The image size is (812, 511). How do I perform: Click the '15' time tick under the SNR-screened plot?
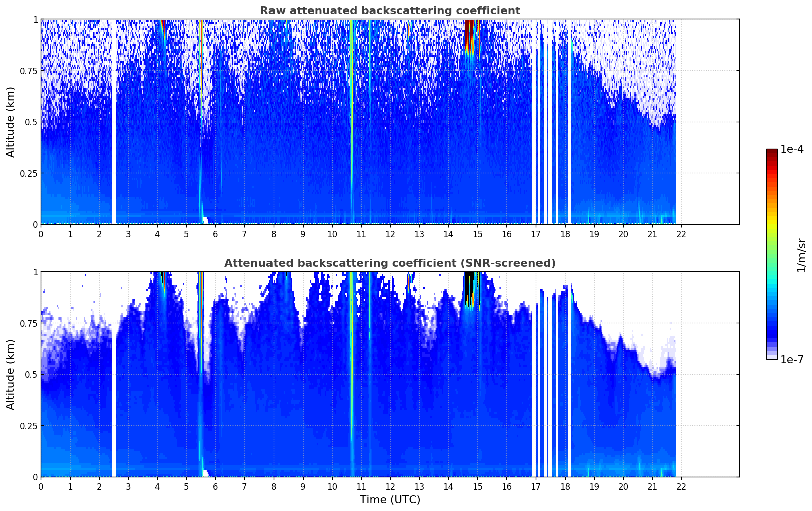[477, 486]
